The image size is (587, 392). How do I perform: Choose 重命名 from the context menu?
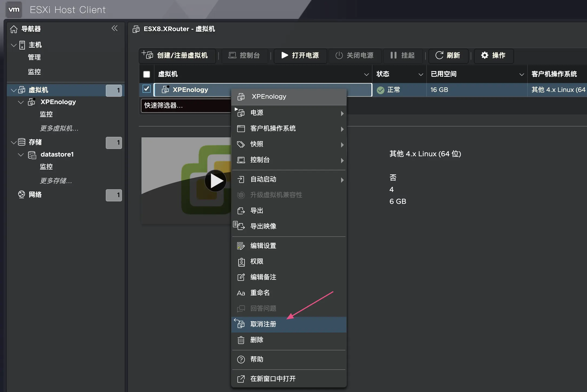click(289, 293)
